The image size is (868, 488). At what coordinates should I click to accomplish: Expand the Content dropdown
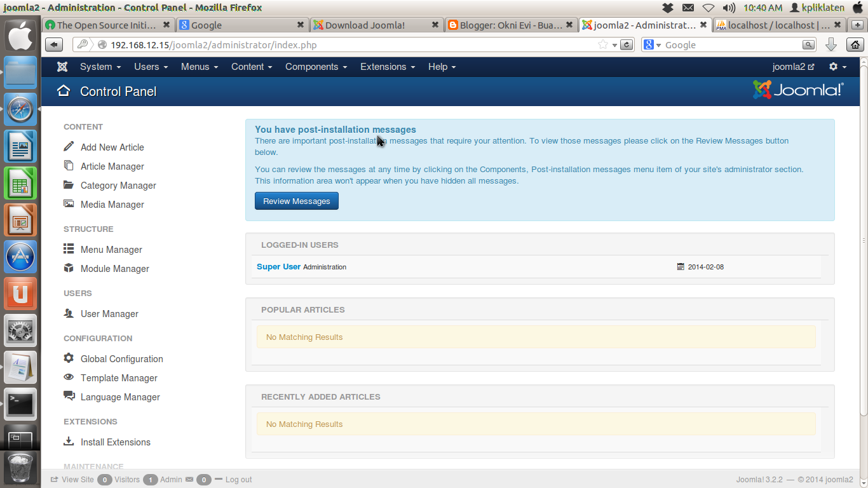click(x=252, y=67)
